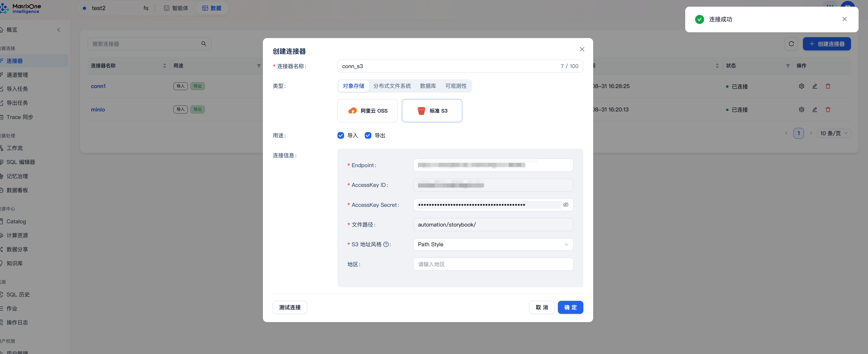The image size is (868, 354).
Task: Switch to 对象存储 type tab
Action: click(353, 86)
